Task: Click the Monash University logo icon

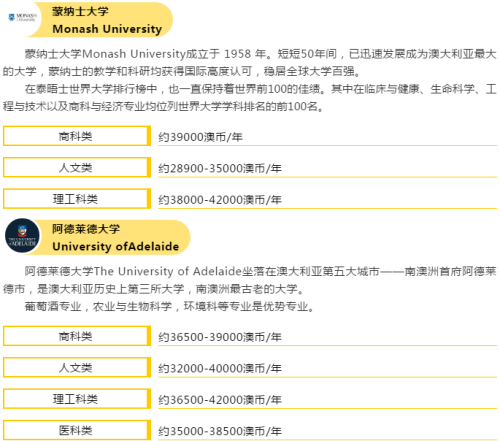Action: pos(22,17)
